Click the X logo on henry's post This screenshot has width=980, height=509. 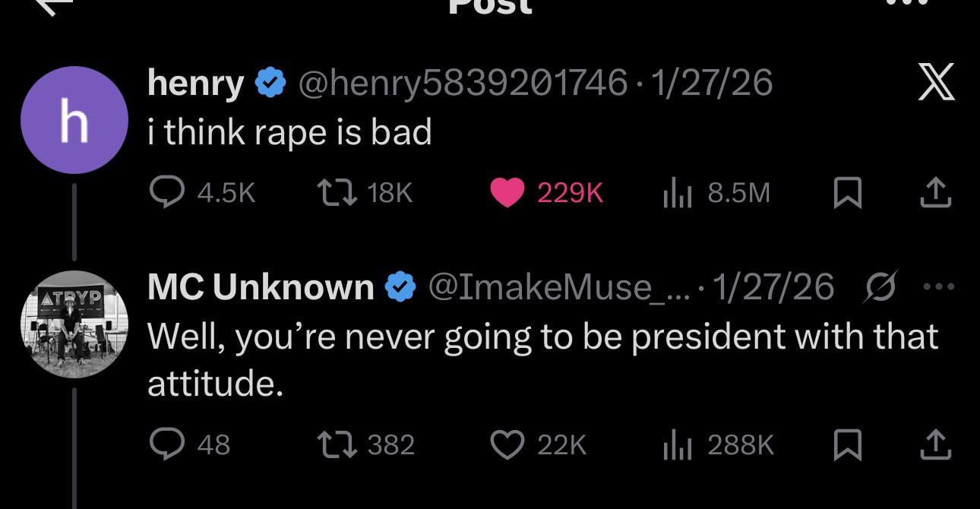tap(935, 83)
